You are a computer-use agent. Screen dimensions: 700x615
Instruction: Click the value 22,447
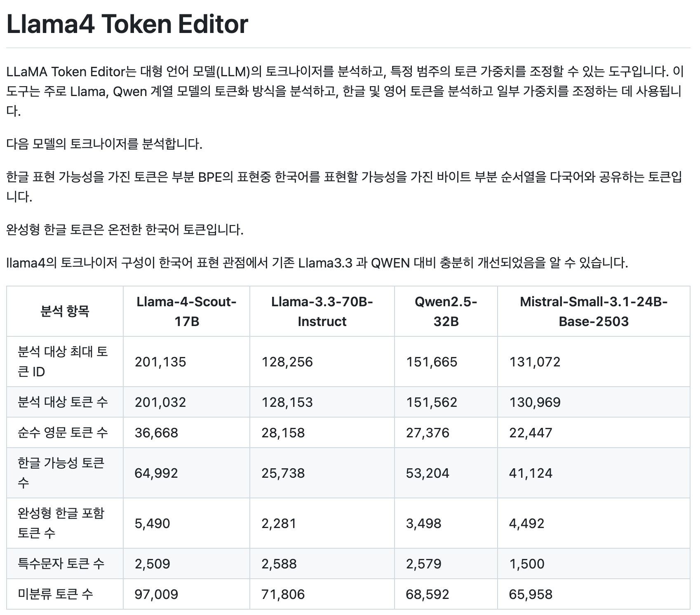point(531,433)
